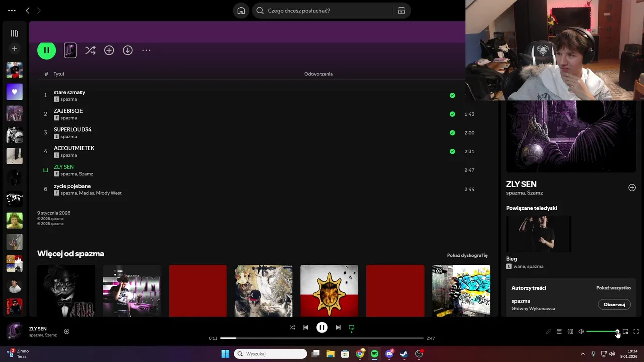Viewport: 644px width, 362px height.
Task: Enter full screen mode in player
Action: [636, 331]
